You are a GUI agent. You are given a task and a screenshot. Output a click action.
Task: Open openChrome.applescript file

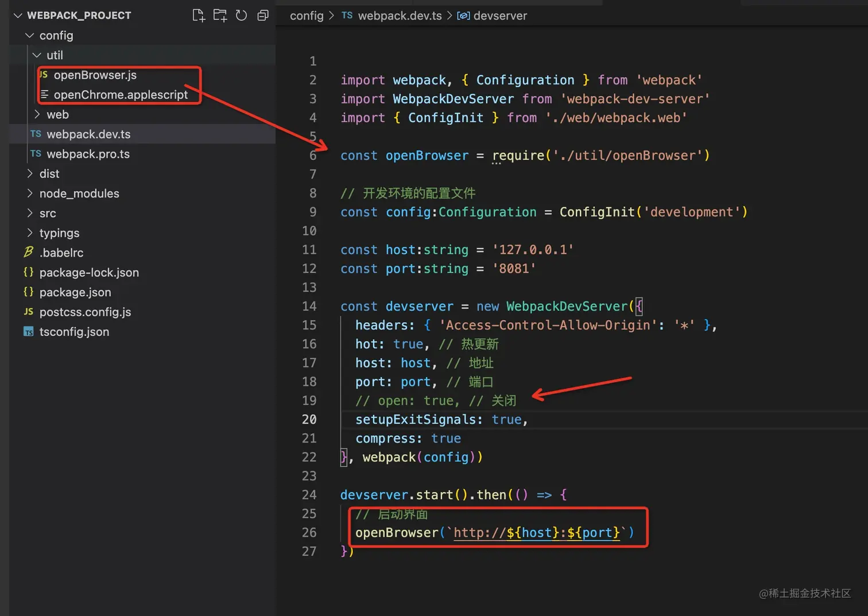121,95
